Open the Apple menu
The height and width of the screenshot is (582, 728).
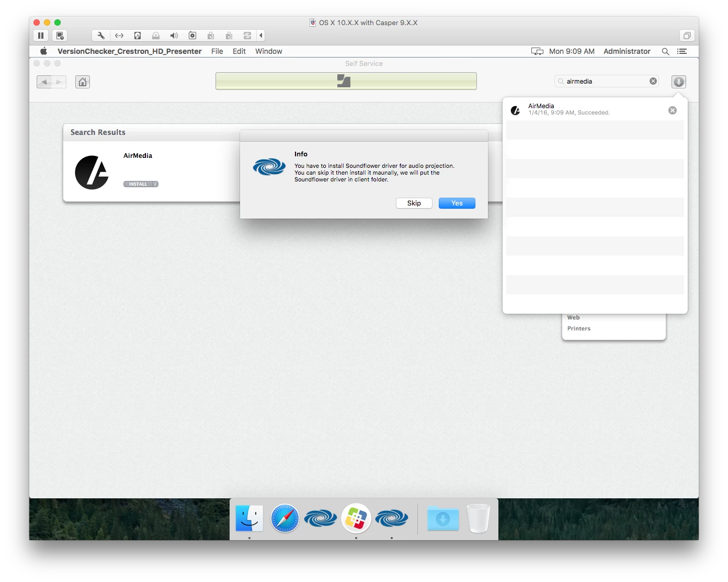click(44, 51)
